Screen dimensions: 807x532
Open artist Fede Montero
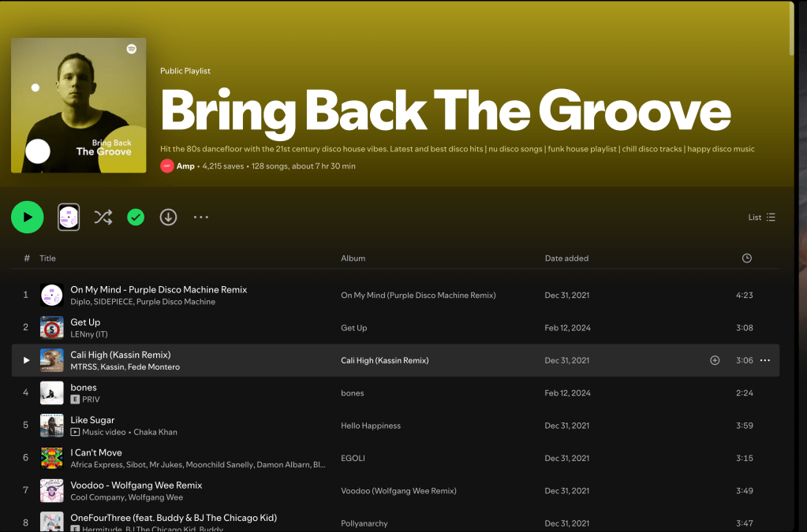[x=153, y=367]
